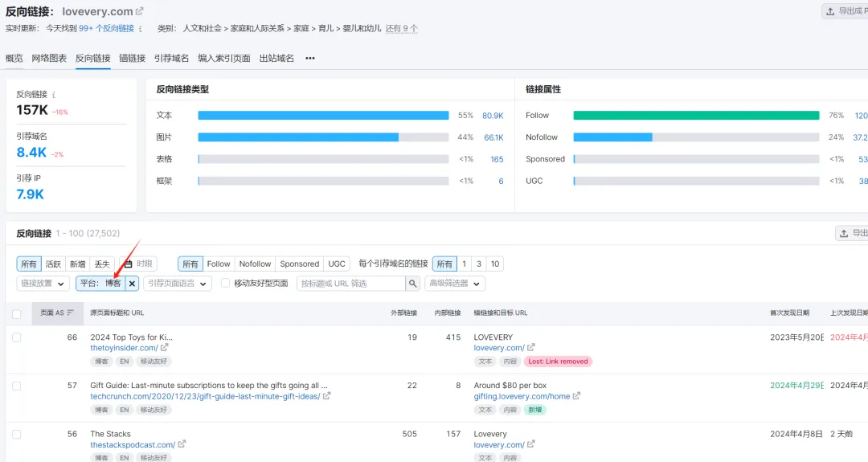The image size is (868, 462).
Task: Switch to the 概览 tab
Action: pos(14,58)
